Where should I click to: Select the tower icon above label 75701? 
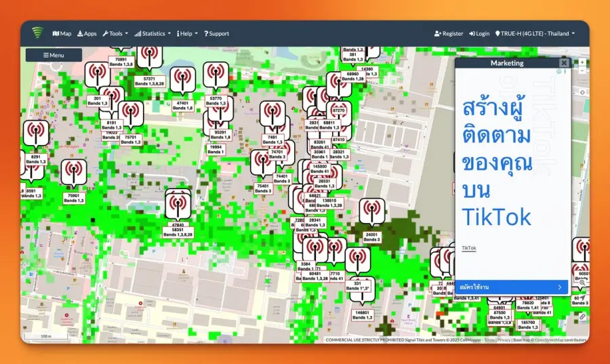[131, 114]
